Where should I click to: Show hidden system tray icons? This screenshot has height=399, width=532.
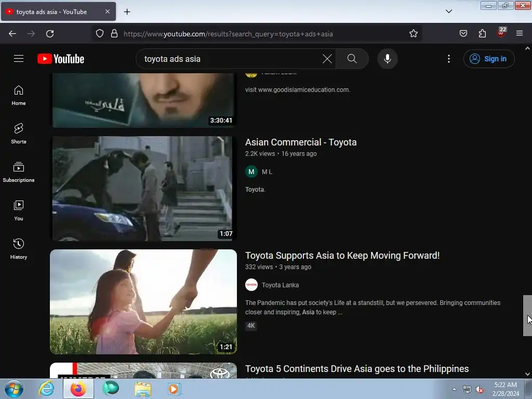pos(454,389)
